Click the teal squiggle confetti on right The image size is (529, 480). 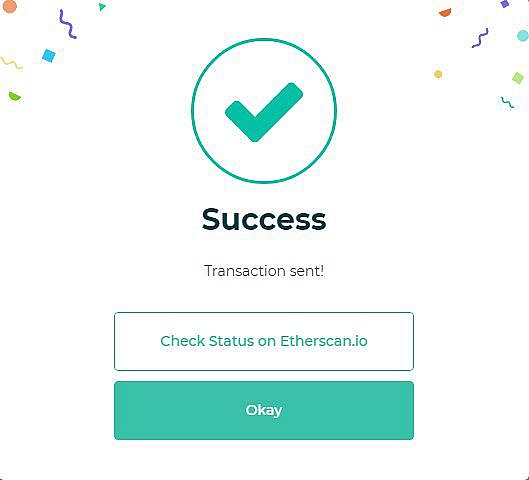tap(507, 103)
